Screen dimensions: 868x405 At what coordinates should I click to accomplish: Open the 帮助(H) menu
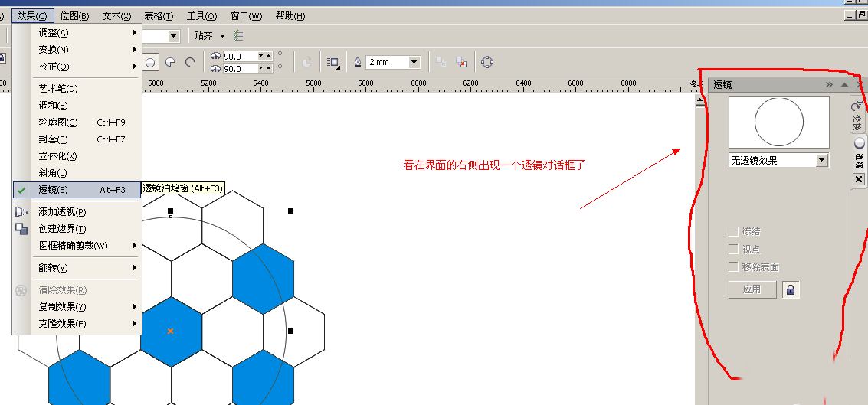coord(290,16)
